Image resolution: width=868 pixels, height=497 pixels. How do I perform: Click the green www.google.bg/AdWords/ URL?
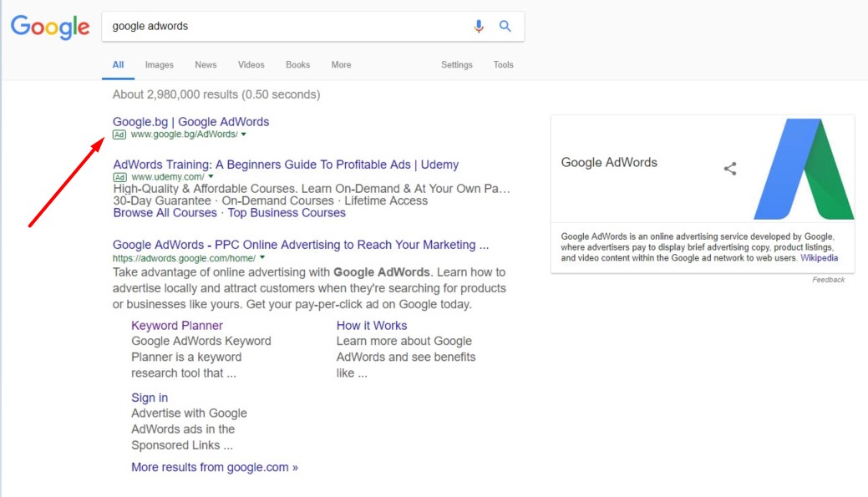[185, 134]
